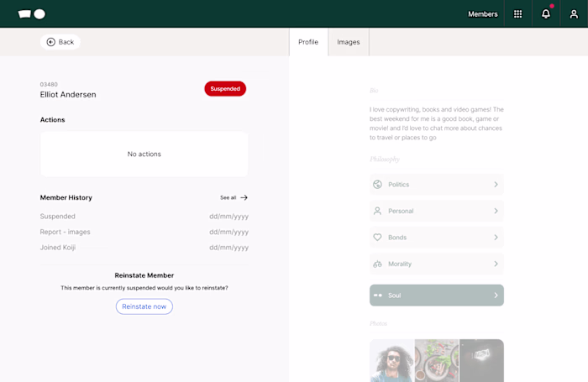Open Members in the top navigation
Viewport: 588px width, 382px height.
click(x=483, y=14)
